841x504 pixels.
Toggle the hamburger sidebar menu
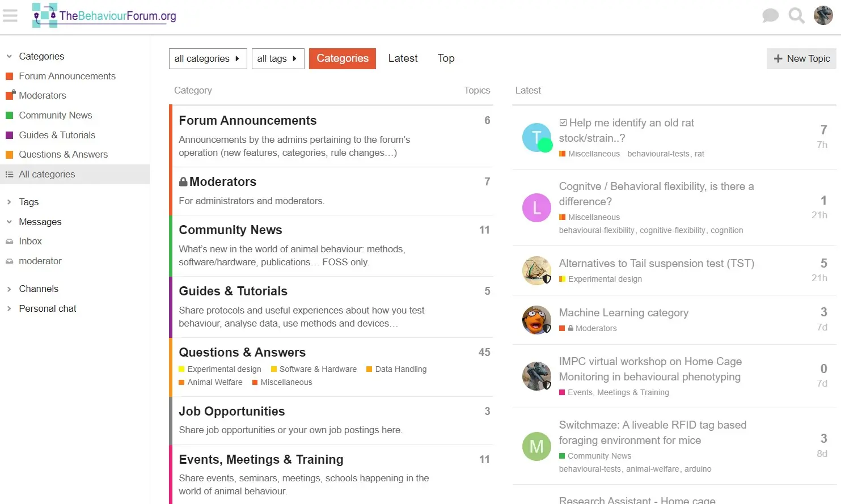(x=10, y=16)
